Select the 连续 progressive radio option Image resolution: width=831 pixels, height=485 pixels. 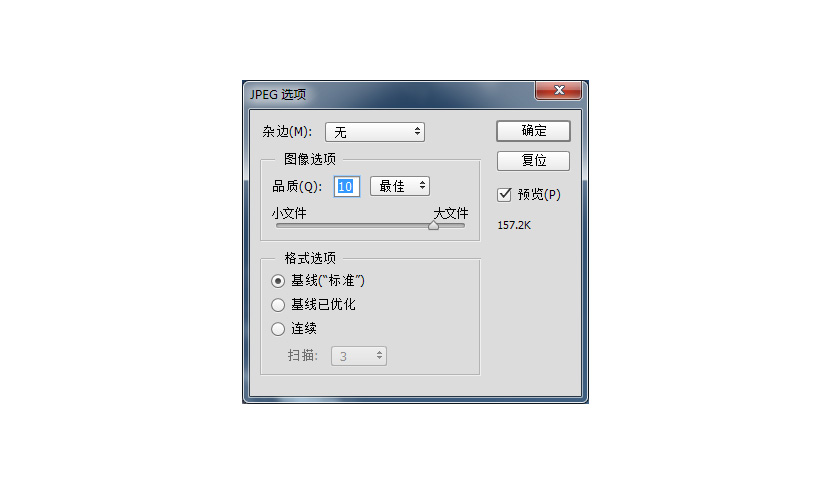tap(278, 329)
